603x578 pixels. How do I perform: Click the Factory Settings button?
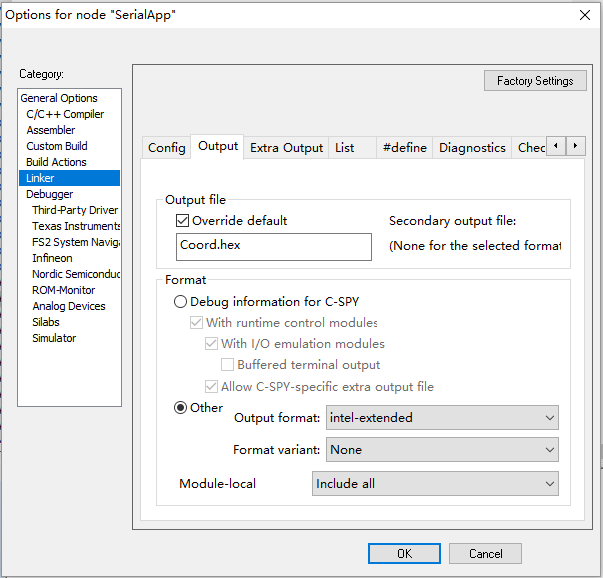pyautogui.click(x=535, y=81)
